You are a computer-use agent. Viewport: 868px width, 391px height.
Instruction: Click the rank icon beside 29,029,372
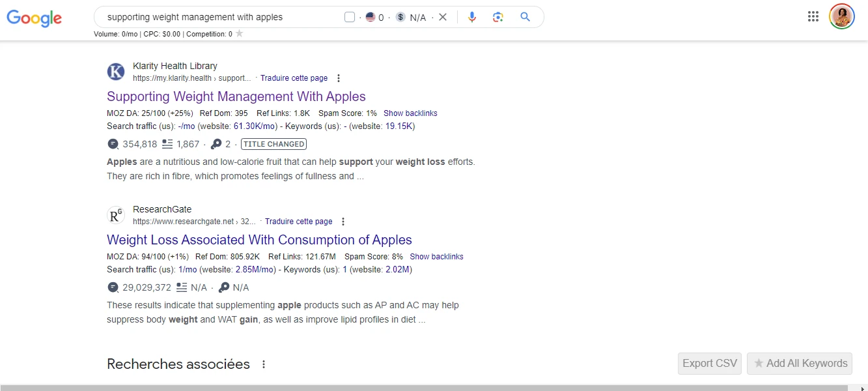(x=113, y=287)
